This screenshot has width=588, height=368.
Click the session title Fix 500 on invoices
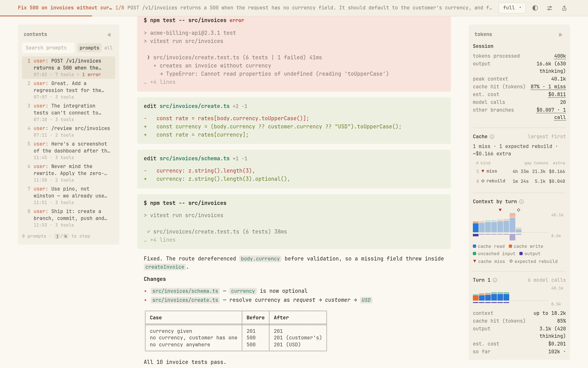65,8
